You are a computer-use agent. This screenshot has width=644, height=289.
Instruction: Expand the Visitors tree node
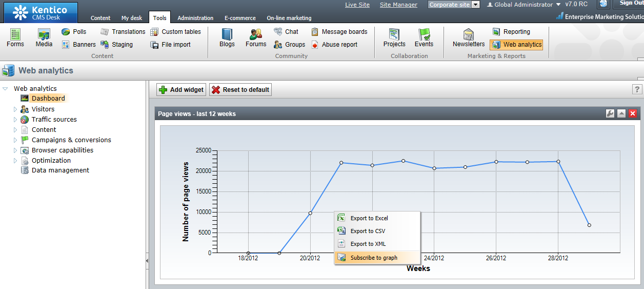tap(15, 109)
